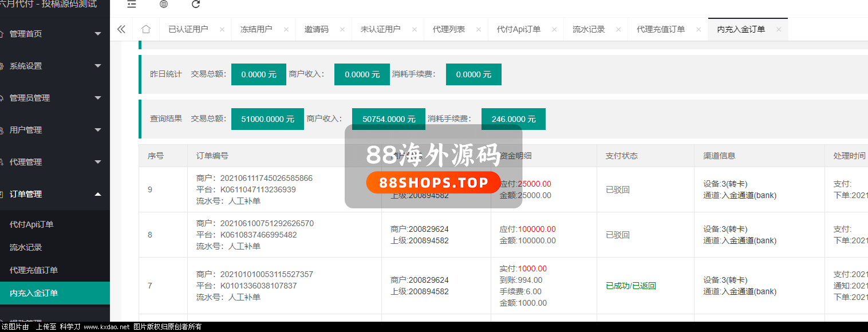Click the refresh icon in header
868x332 pixels.
click(196, 4)
